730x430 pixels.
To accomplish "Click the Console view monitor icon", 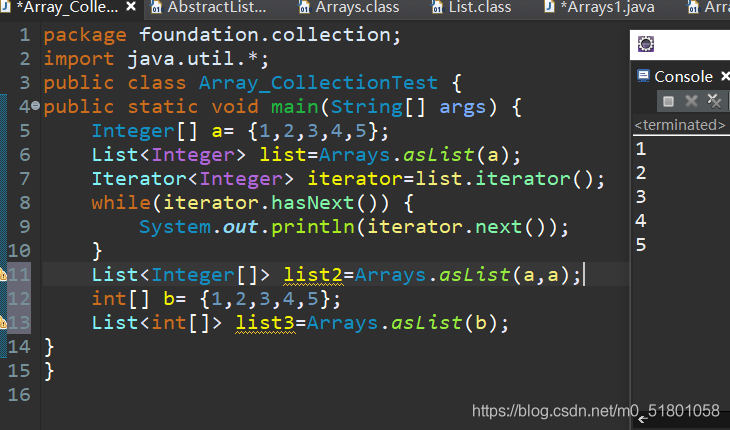I will (x=643, y=76).
